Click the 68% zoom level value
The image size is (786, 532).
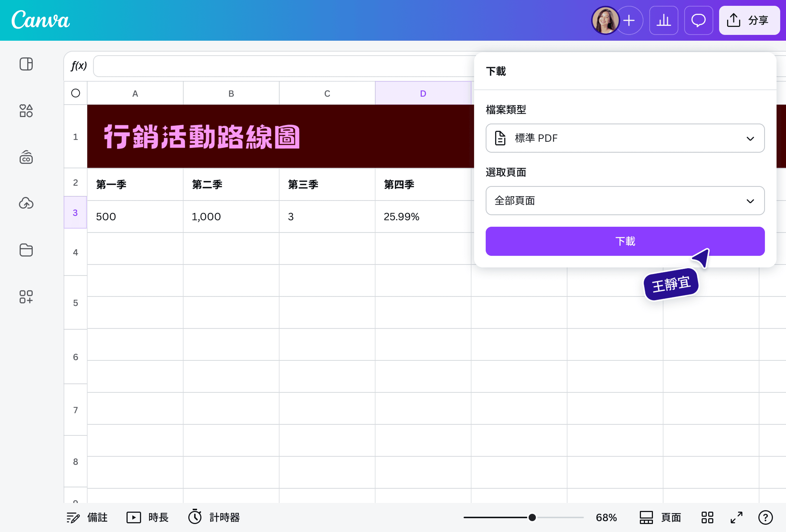(x=606, y=517)
